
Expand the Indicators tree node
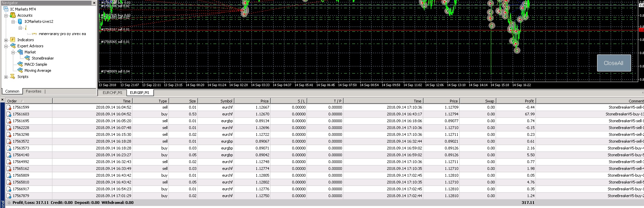click(6, 40)
